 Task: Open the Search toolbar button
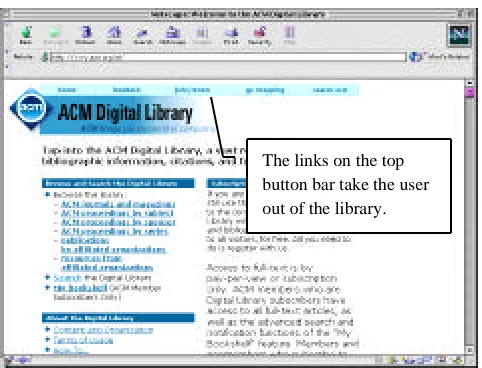tap(143, 35)
